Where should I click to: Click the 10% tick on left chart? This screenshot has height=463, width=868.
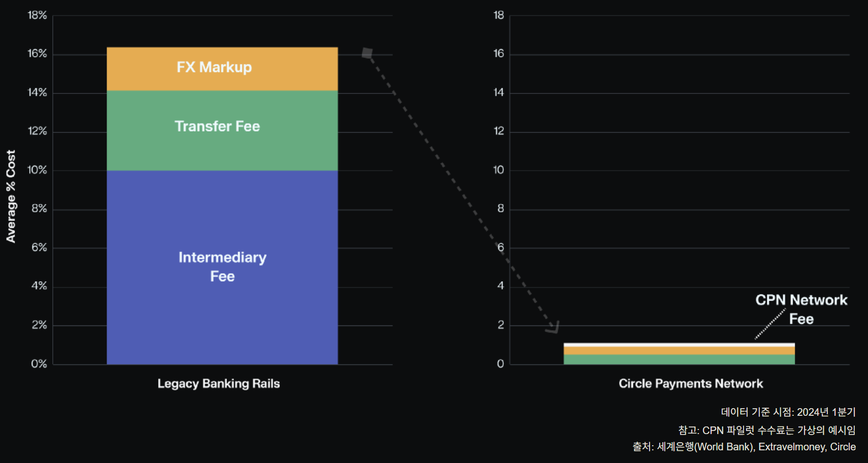coord(37,170)
